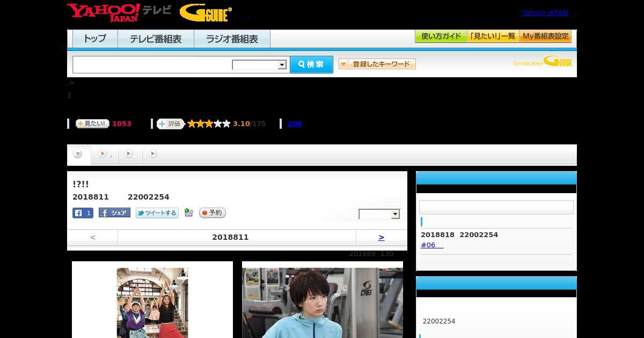Open the yoga pose scene thumbnail
Viewport: 644px width, 338px height.
(152, 303)
